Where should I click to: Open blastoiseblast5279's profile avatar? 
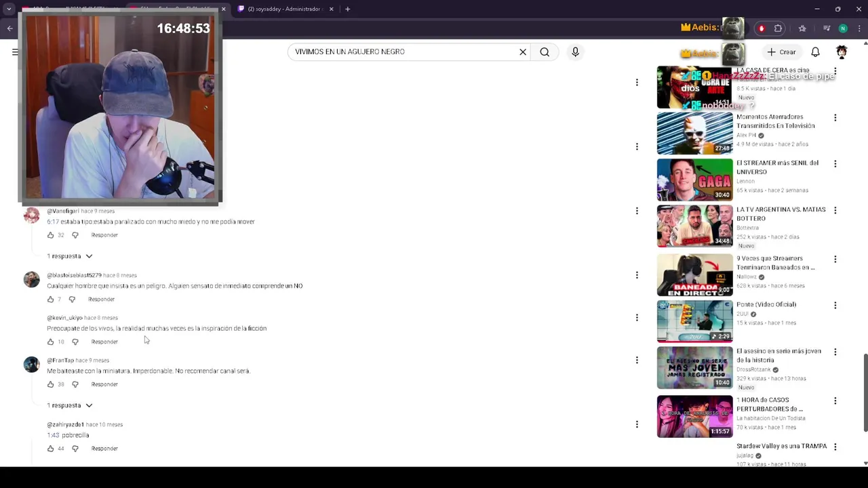tap(32, 280)
